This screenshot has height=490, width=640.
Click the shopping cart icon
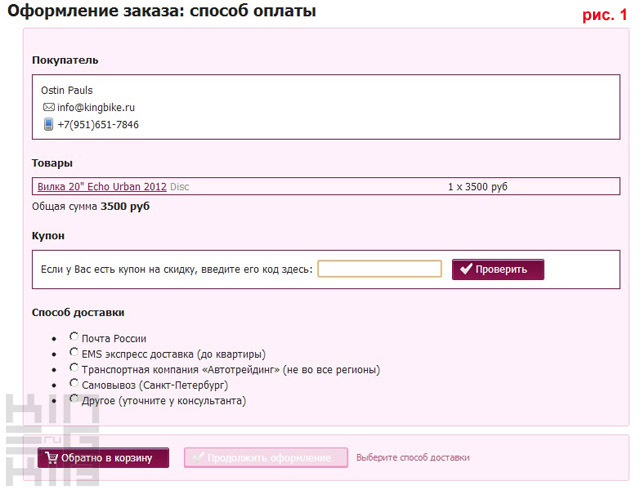point(50,458)
